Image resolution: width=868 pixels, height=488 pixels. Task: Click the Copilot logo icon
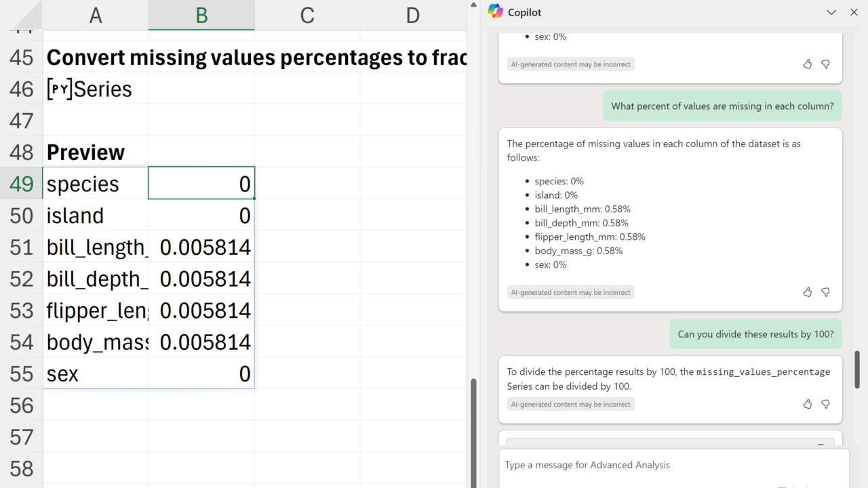point(495,12)
